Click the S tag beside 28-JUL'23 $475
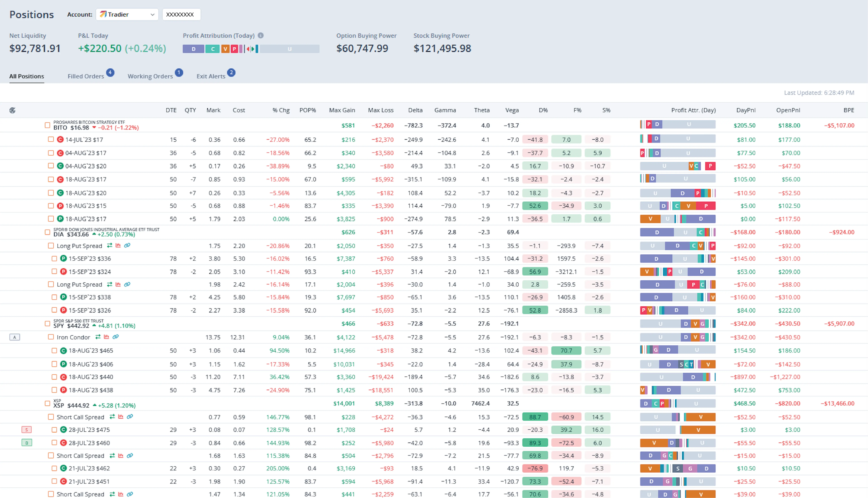868x498 pixels. [26, 430]
